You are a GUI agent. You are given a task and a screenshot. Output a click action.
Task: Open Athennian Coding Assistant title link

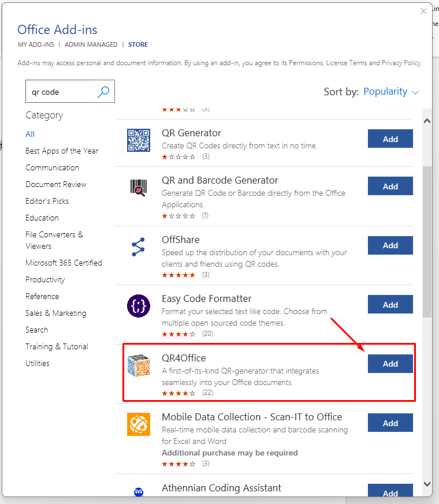pos(221,488)
